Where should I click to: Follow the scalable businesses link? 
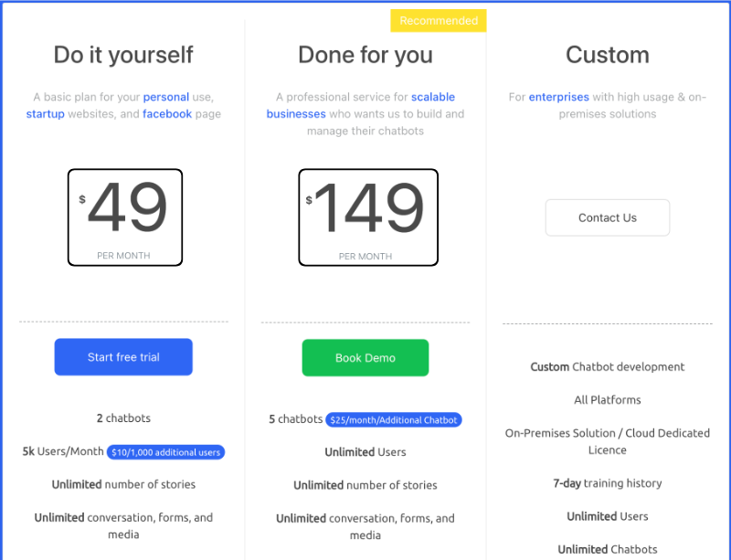pos(361,105)
